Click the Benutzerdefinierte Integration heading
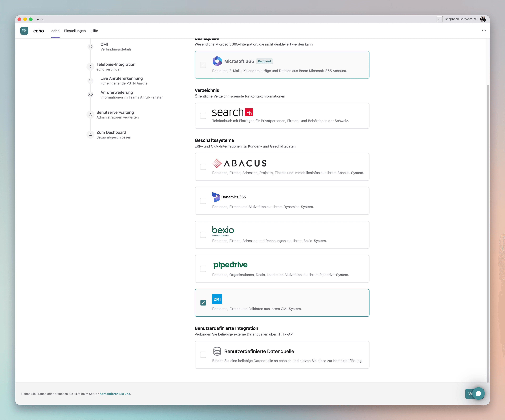505x420 pixels. (x=226, y=328)
